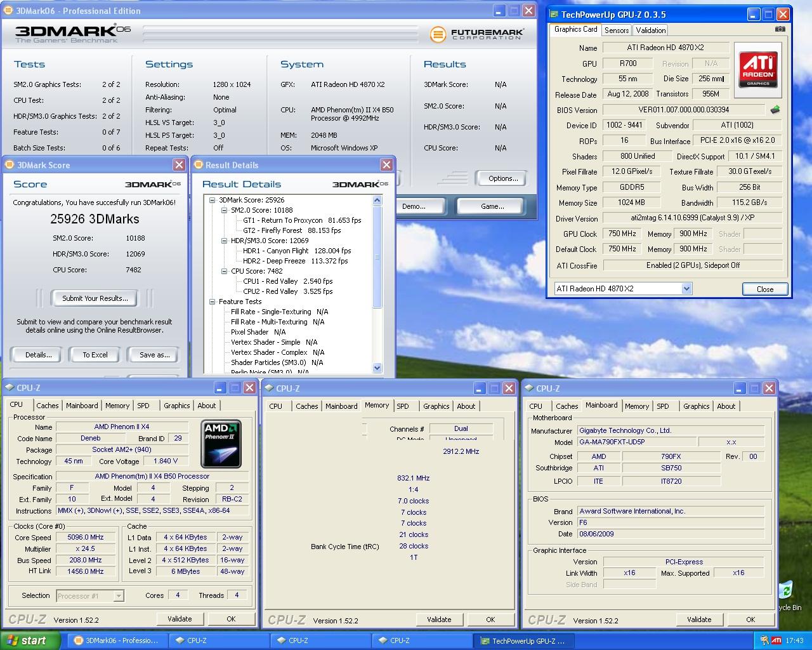This screenshot has width=812, height=650.
Task: Collapse the SM2.0 Score: 10188 node
Action: (x=225, y=210)
